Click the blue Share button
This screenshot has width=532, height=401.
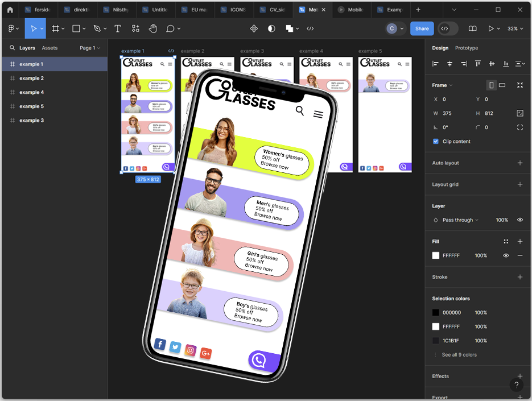(x=422, y=28)
